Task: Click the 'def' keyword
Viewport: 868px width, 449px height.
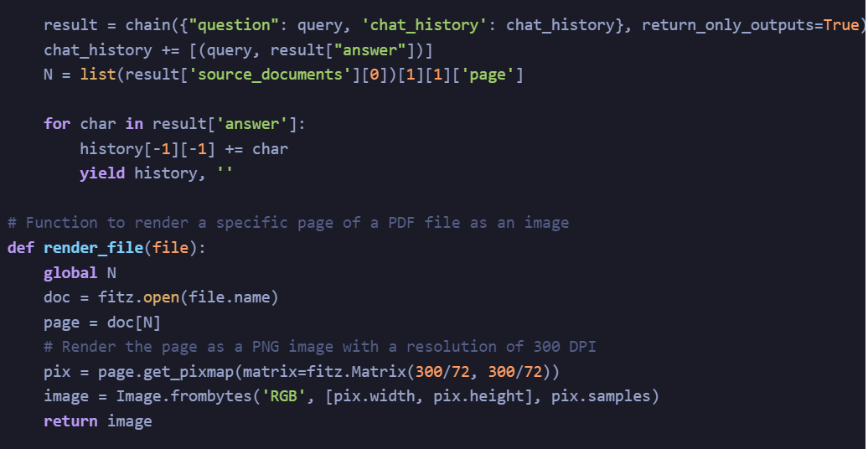Action: coord(21,247)
